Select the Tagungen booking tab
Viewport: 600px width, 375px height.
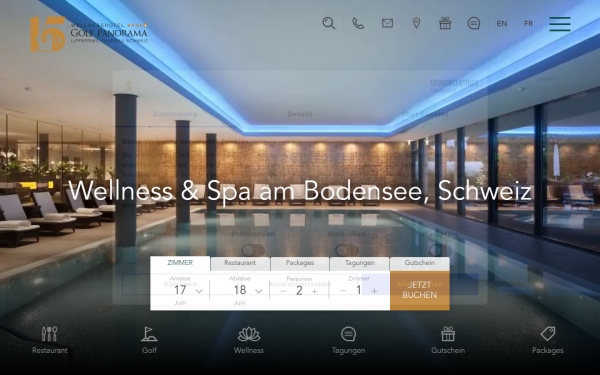coord(360,264)
